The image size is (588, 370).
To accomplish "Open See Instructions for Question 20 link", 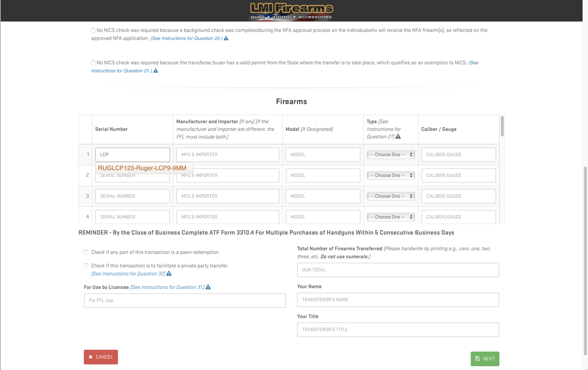I will tap(186, 38).
